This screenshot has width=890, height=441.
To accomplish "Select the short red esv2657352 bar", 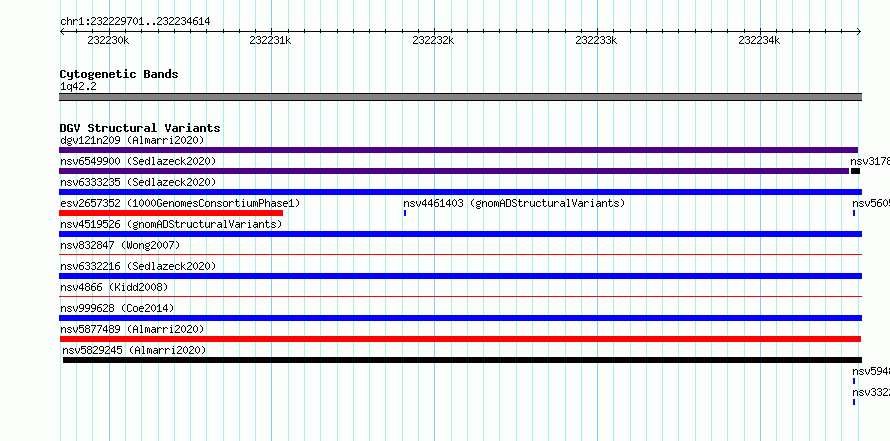I will [171, 213].
